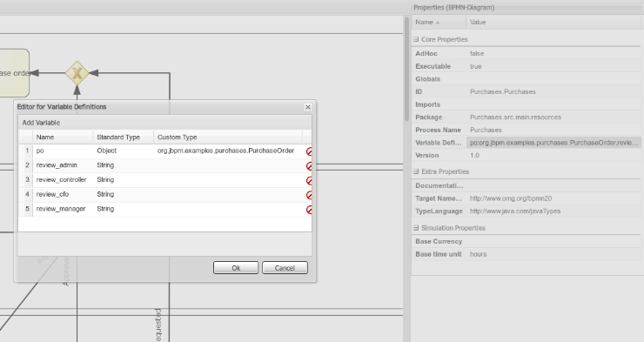Select the purchase order task shape
644x342 pixels.
[x=15, y=73]
